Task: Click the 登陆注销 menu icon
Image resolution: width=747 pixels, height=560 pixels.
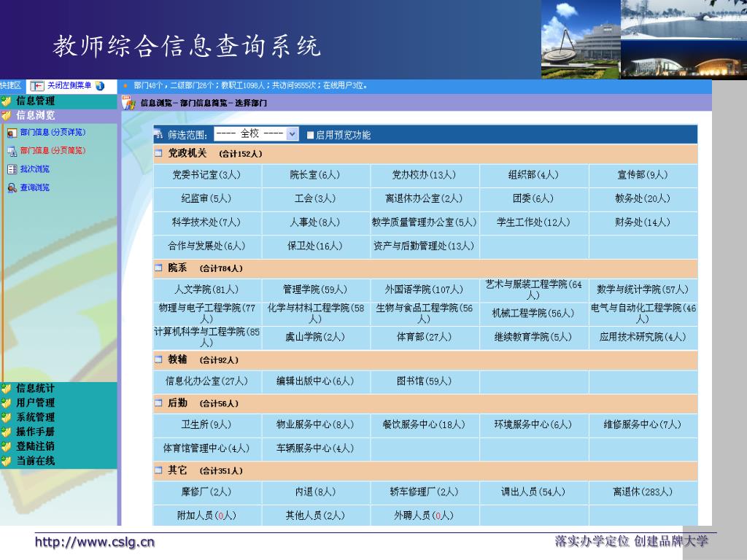Action: 6,447
